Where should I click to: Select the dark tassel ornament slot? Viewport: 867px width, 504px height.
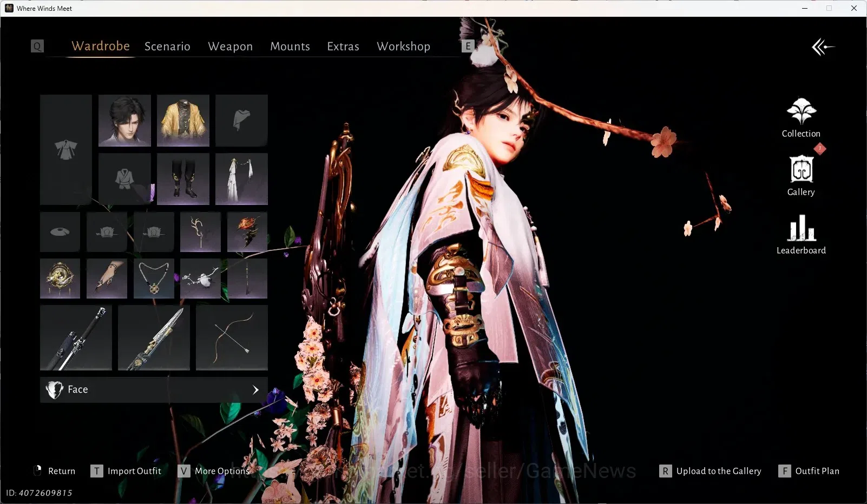pos(247,278)
